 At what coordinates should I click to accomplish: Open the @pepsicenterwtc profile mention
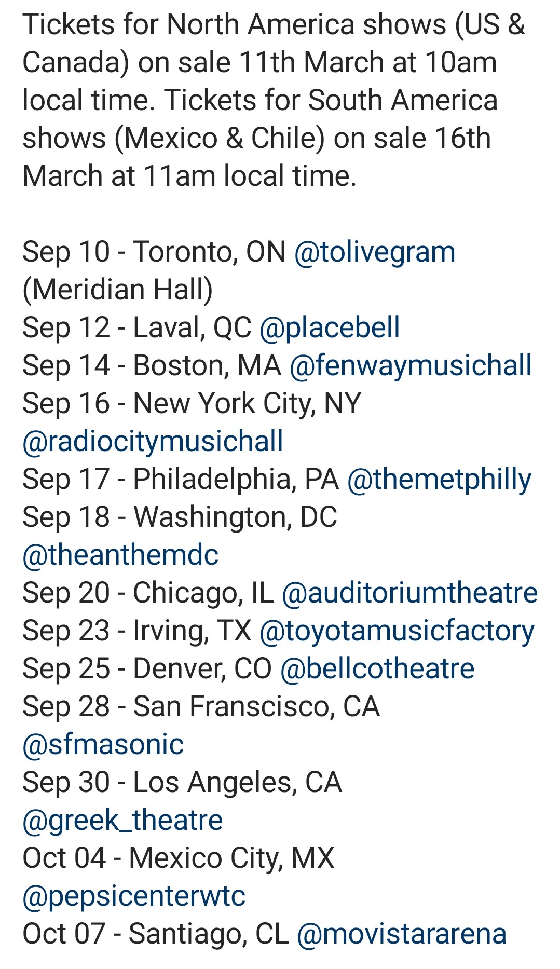click(x=134, y=896)
